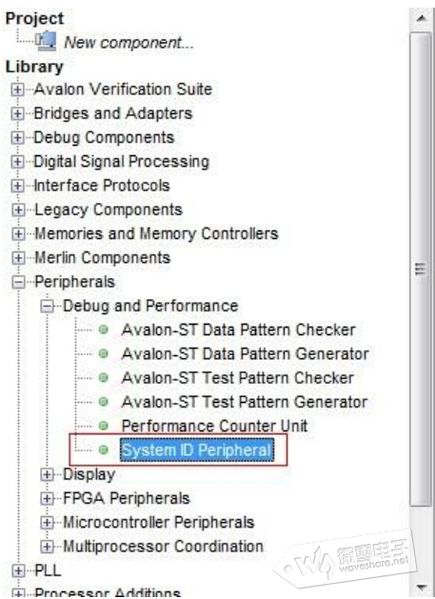Image resolution: width=435 pixels, height=599 pixels.
Task: Expand the Avalon Verification Suite category
Action: 17,90
